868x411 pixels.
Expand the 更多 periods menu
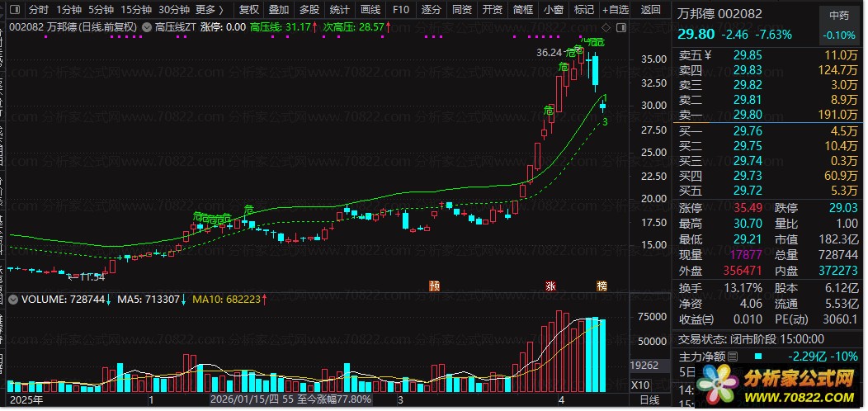tap(210, 10)
